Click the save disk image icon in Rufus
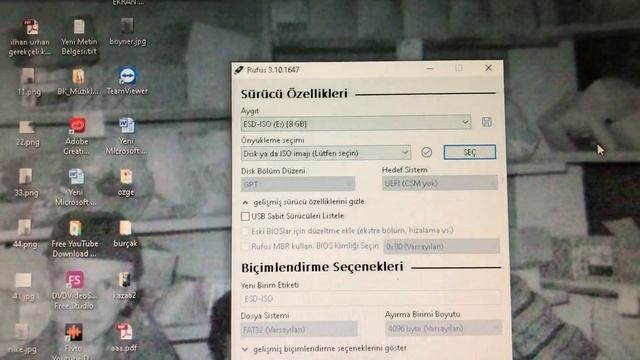 tap(487, 122)
